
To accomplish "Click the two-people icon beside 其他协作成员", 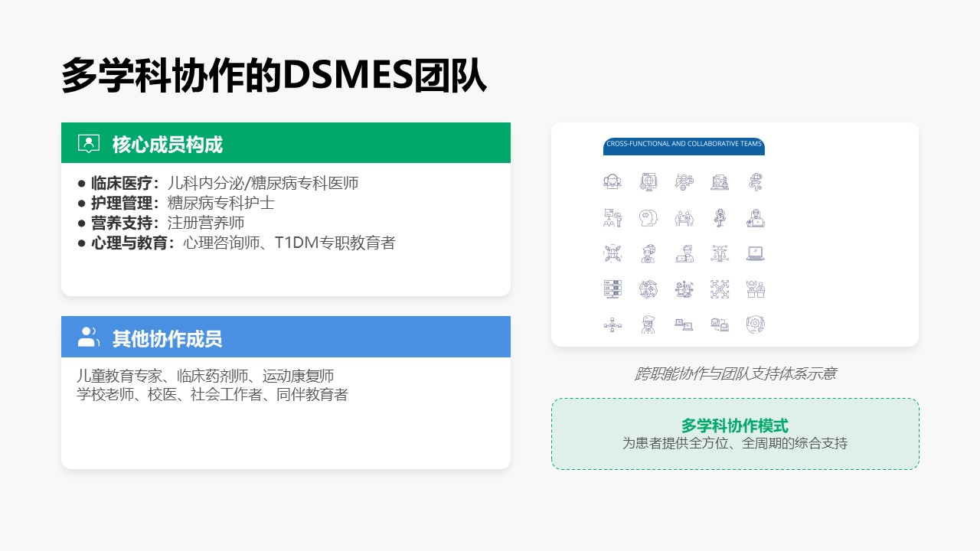I will [x=89, y=337].
